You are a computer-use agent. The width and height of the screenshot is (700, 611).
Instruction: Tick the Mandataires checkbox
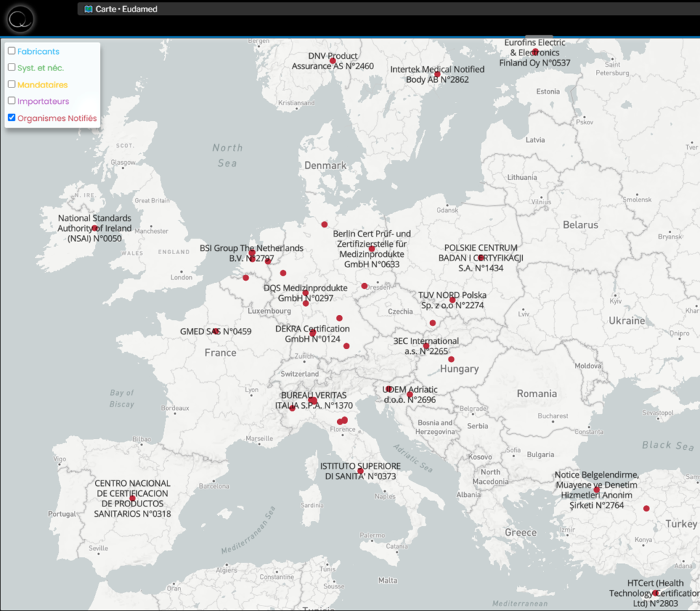click(12, 84)
